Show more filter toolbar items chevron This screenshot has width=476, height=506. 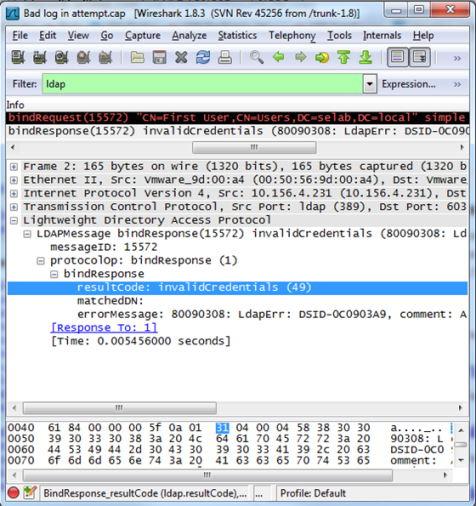(457, 84)
